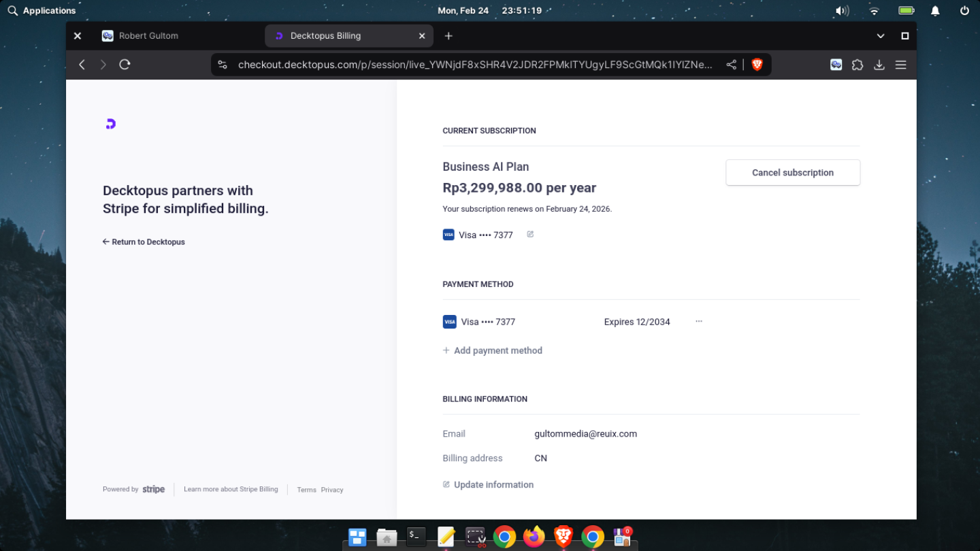Click the share icon in address bar
980x551 pixels.
[x=732, y=65]
